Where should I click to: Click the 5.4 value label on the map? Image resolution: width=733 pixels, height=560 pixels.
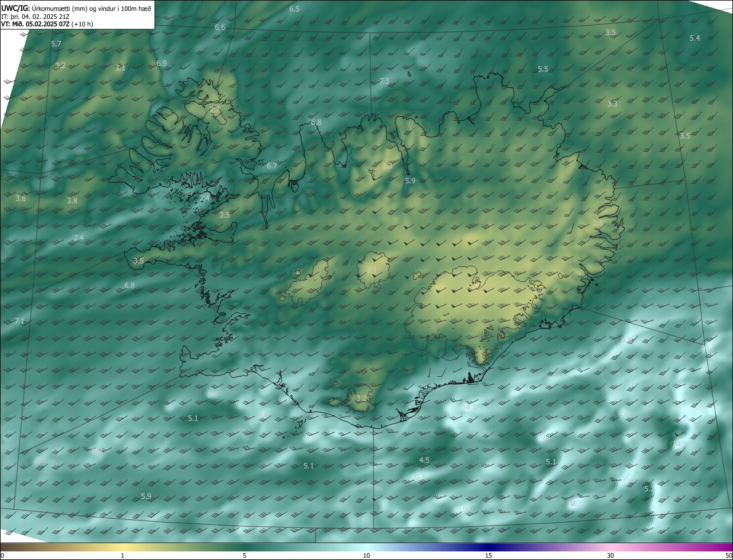pyautogui.click(x=695, y=38)
